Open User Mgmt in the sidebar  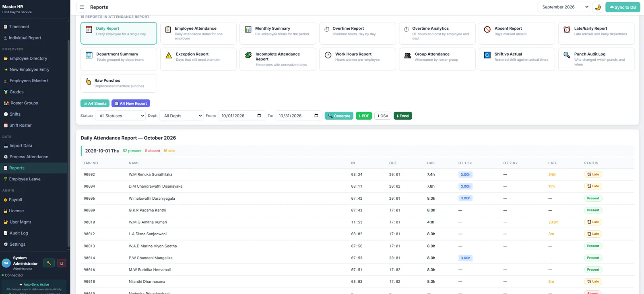click(x=33, y=222)
